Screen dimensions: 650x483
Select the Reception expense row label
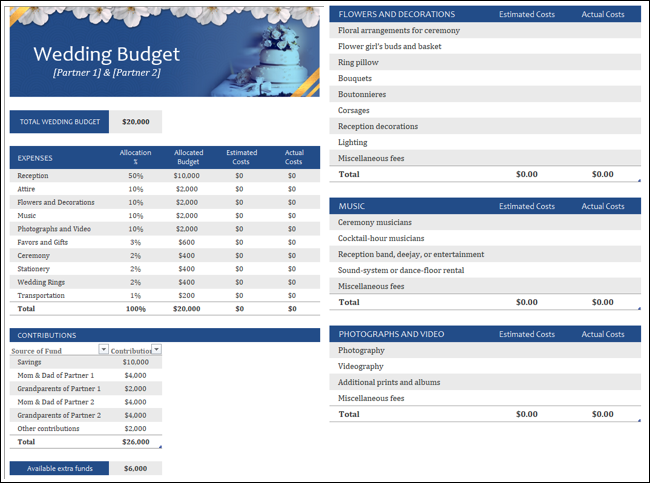(x=33, y=176)
